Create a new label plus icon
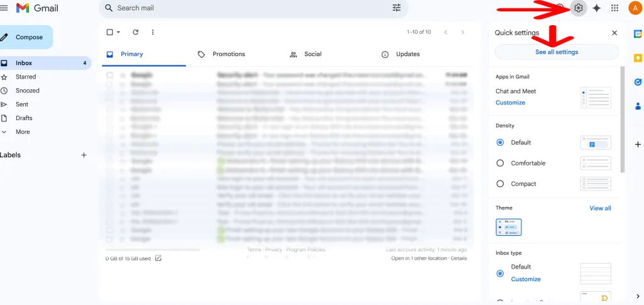The height and width of the screenshot is (305, 644). point(84,155)
